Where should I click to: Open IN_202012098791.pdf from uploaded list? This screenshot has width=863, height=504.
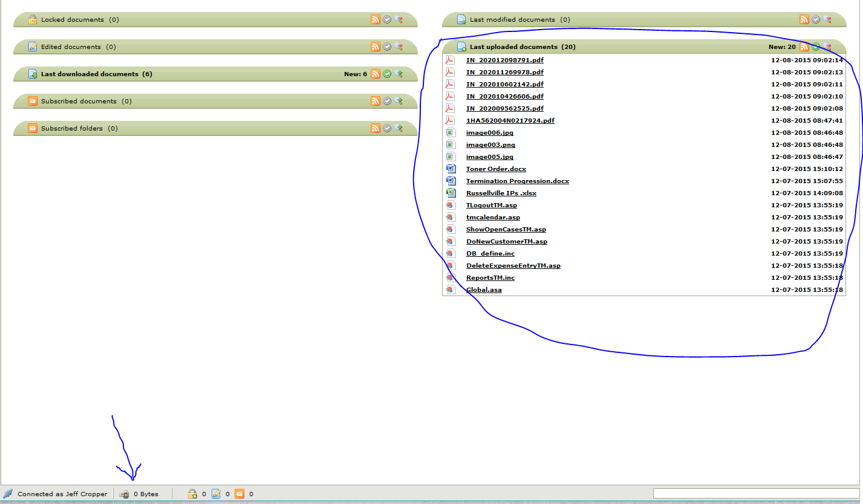coord(504,60)
